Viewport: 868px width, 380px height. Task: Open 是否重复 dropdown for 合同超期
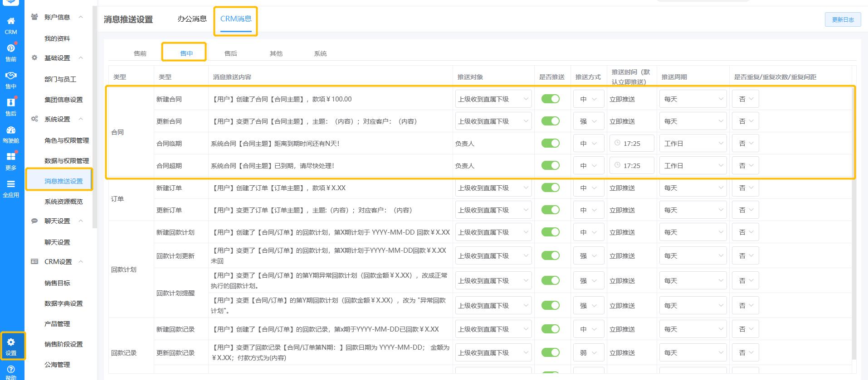745,165
